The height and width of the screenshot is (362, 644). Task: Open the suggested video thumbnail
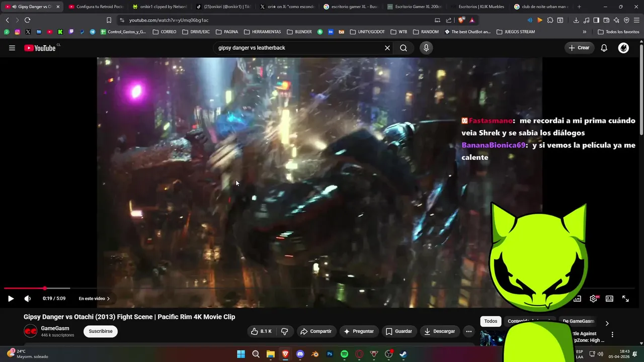[x=492, y=338]
